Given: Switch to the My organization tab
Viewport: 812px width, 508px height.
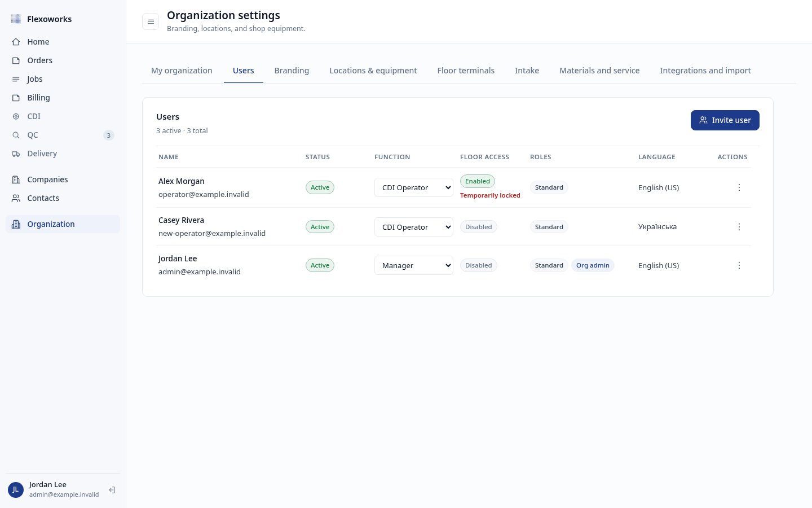Looking at the screenshot, I should pyautogui.click(x=182, y=71).
